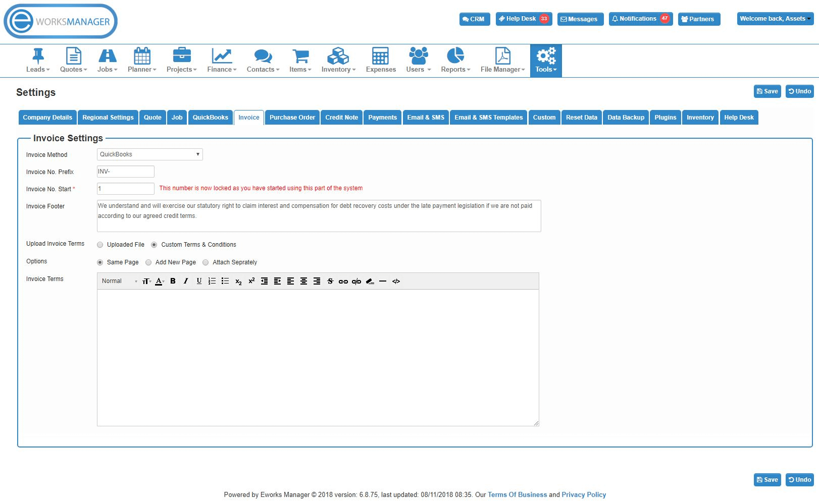The height and width of the screenshot is (504, 819).
Task: Toggle strikethrough in the text editor
Action: 331,281
